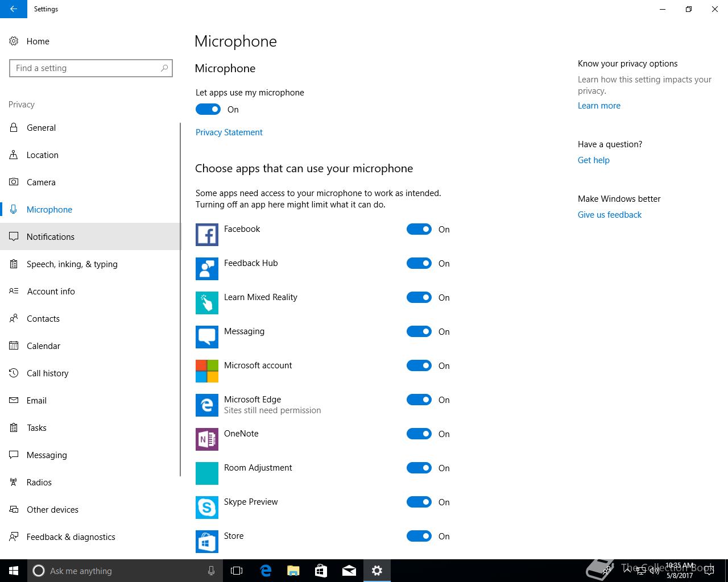Open the Windows Start menu

click(x=14, y=571)
